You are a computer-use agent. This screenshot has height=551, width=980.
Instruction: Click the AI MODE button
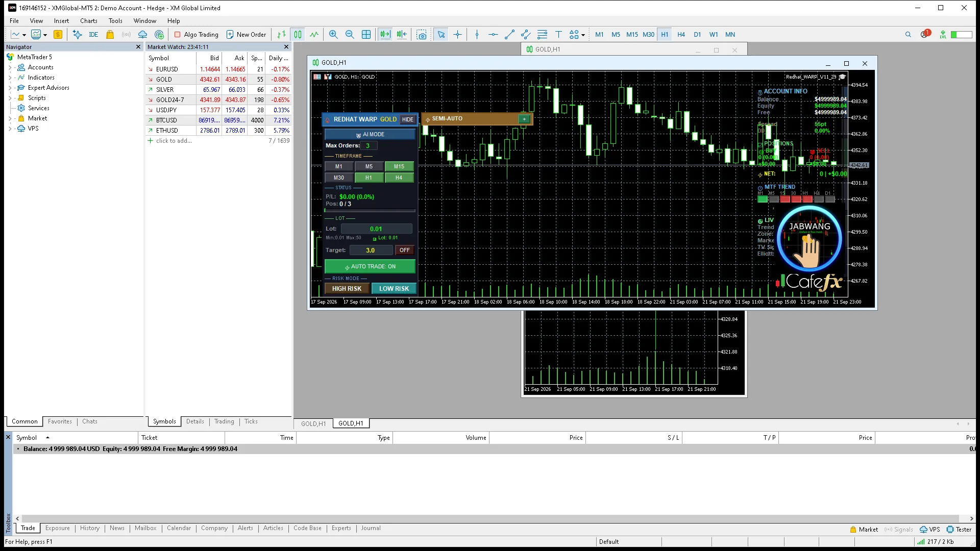coord(370,134)
